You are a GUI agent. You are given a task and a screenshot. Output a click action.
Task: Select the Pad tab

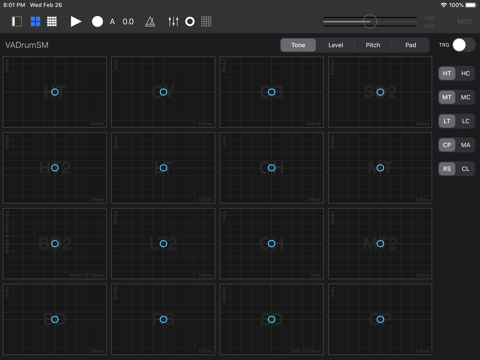click(x=411, y=45)
